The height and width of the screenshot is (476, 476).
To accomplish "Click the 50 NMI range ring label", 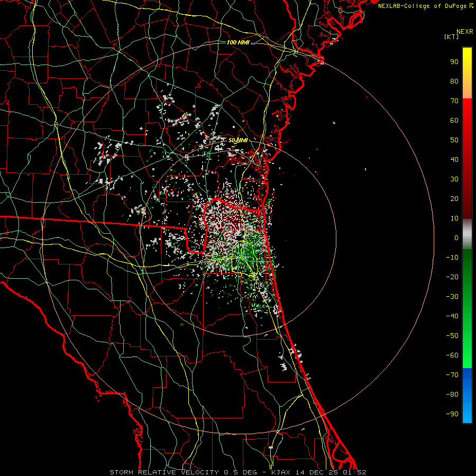I will [x=238, y=140].
